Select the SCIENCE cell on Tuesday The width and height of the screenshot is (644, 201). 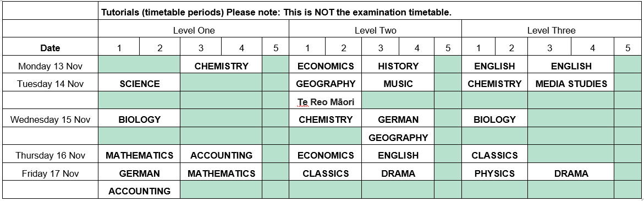click(x=139, y=84)
